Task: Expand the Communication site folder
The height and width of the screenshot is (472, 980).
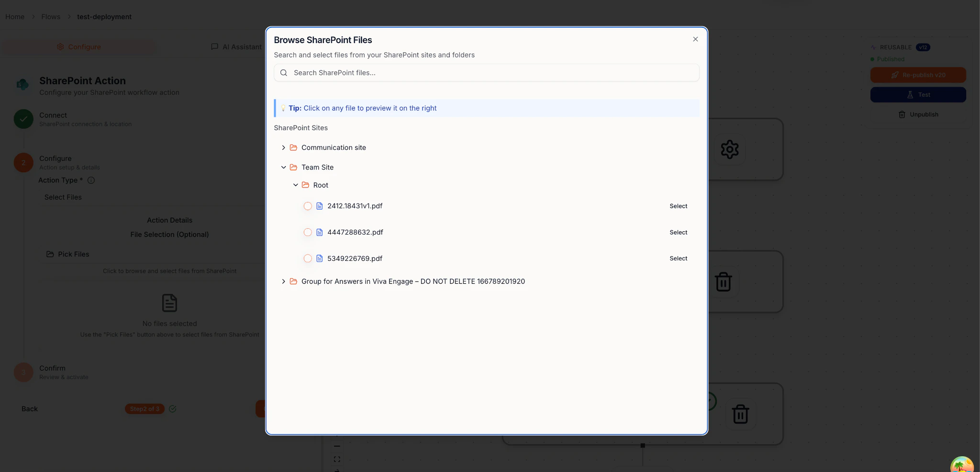Action: pos(283,147)
